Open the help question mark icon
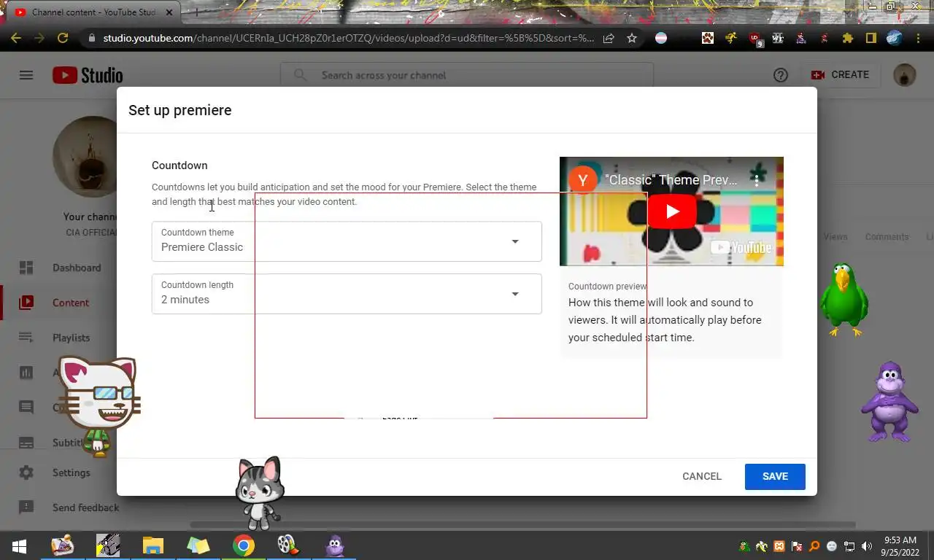The height and width of the screenshot is (560, 934). pos(781,75)
